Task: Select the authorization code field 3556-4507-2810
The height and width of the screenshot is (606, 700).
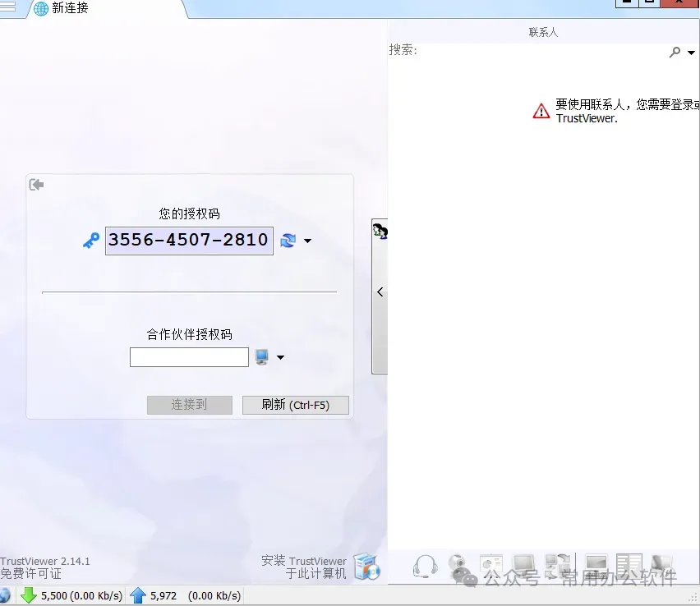Action: (x=189, y=241)
